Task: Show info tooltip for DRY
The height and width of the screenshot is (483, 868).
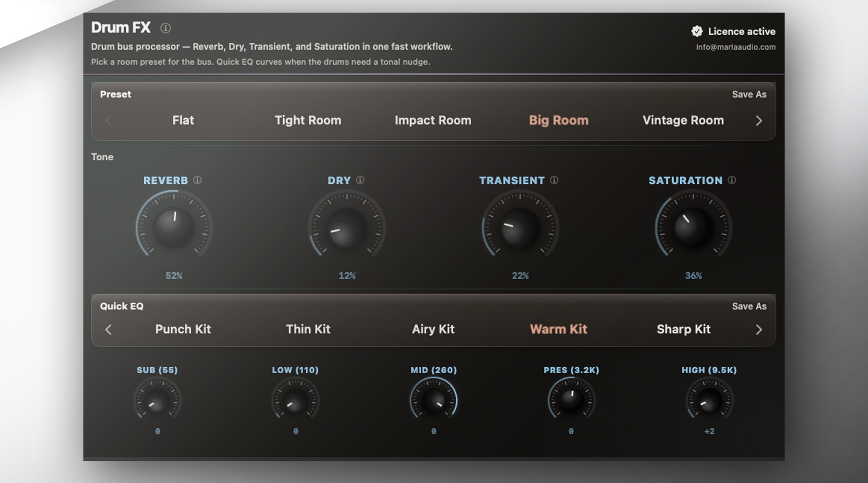Action: 360,180
